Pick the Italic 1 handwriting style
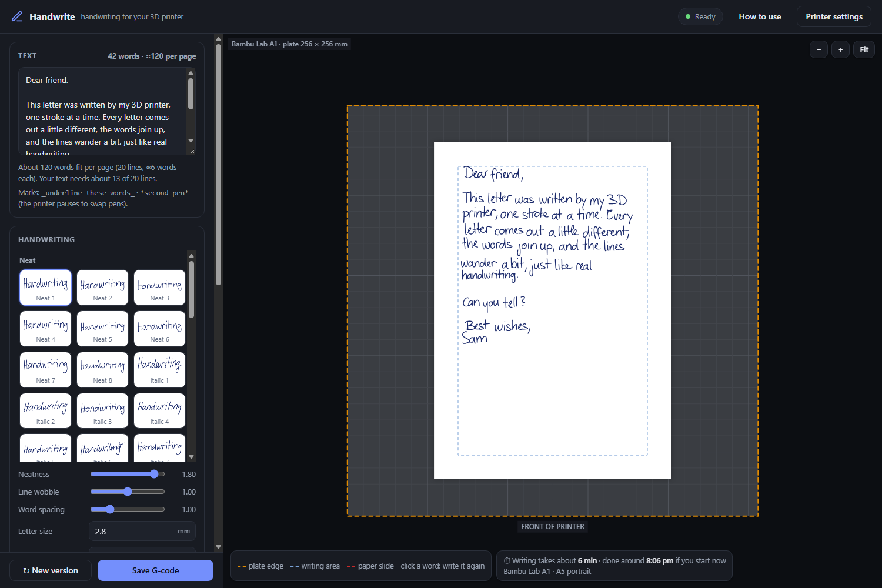 [159, 370]
